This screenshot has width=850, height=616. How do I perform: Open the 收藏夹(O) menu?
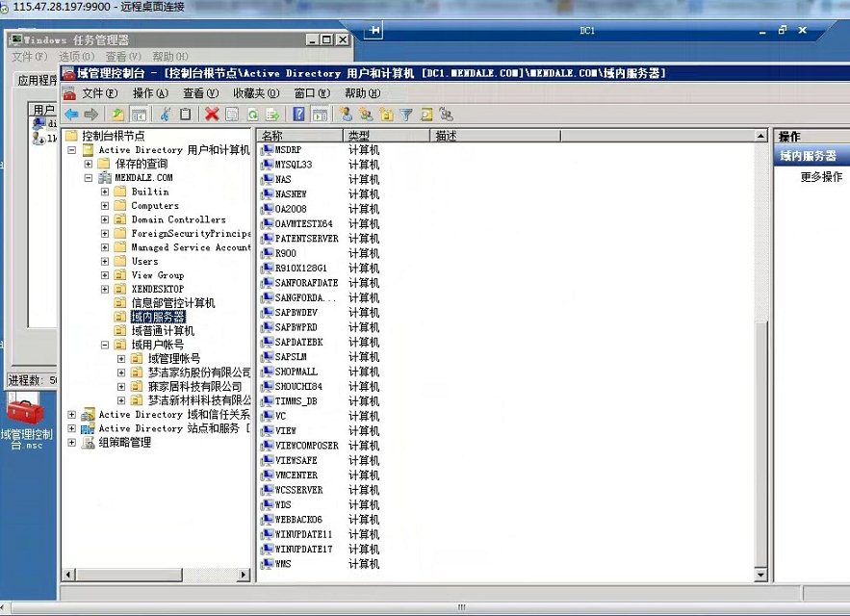256,93
